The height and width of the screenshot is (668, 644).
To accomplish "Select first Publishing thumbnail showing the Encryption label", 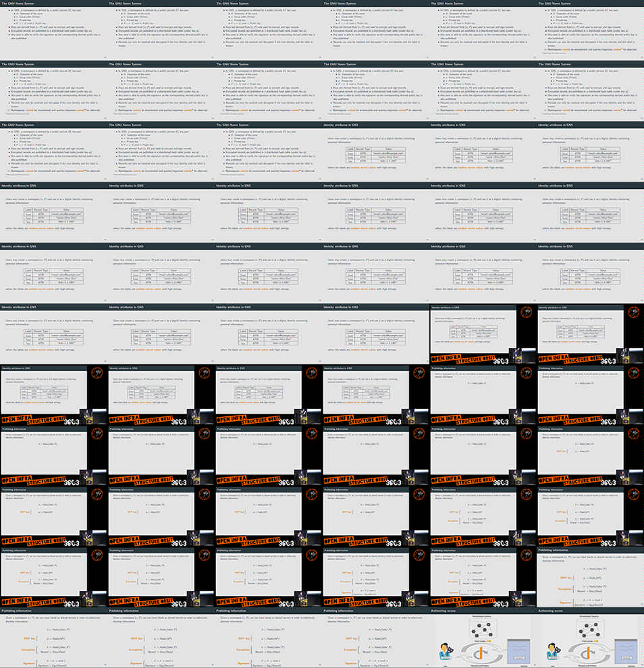I will (x=482, y=516).
